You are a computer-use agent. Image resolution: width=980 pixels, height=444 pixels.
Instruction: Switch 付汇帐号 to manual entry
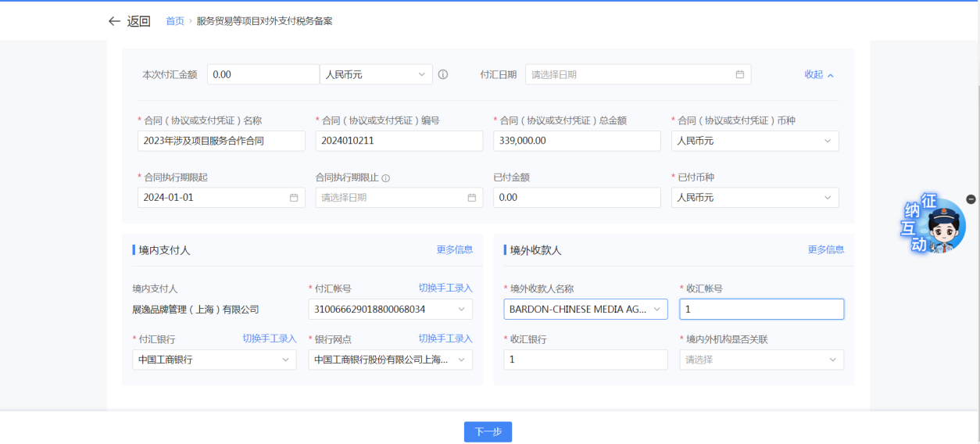445,288
